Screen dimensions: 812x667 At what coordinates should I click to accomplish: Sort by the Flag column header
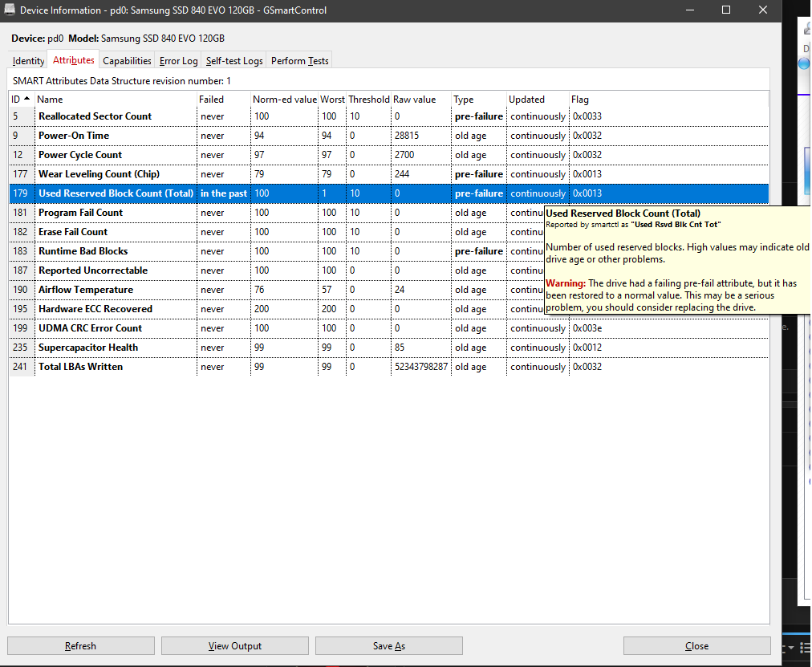pos(668,100)
